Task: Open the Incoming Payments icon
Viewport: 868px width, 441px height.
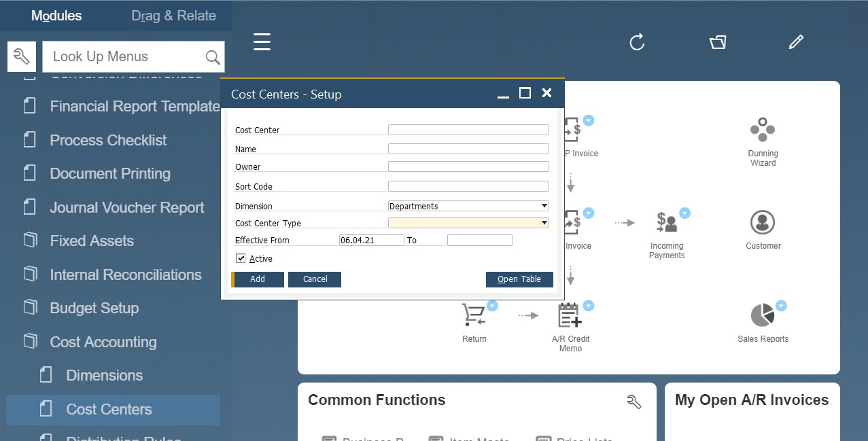Action: click(x=666, y=222)
